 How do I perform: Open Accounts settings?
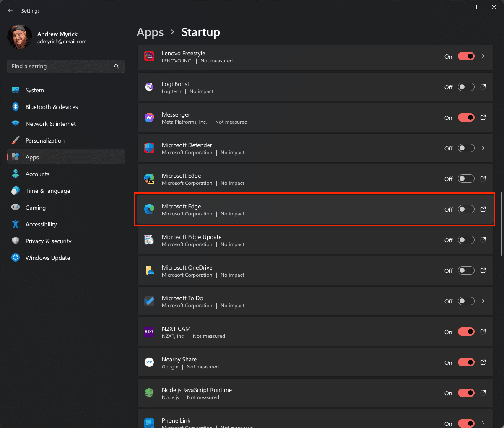click(x=66, y=174)
